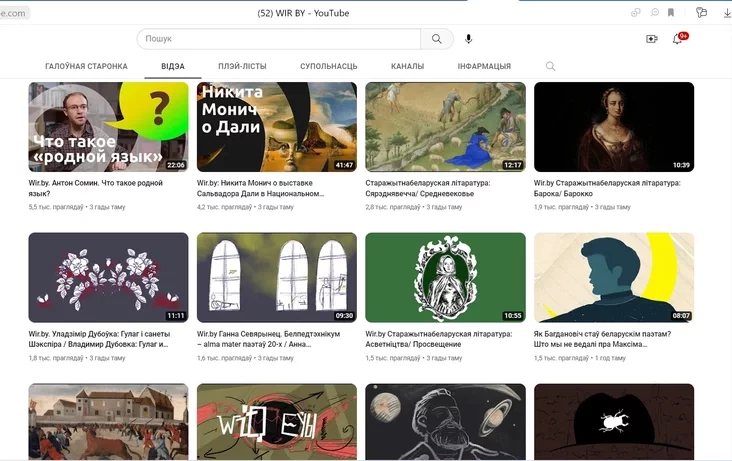Open the ГАЛОЎНАЯ СТАРОНКА tab

[86, 66]
